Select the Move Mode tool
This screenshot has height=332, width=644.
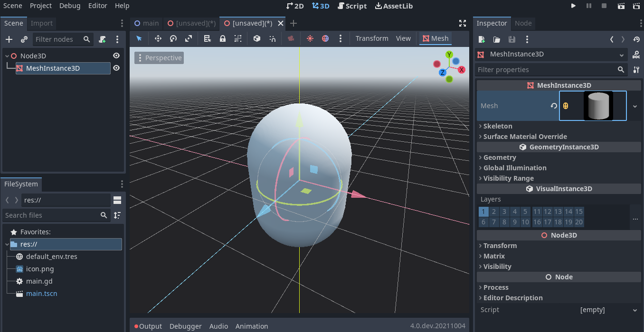158,38
